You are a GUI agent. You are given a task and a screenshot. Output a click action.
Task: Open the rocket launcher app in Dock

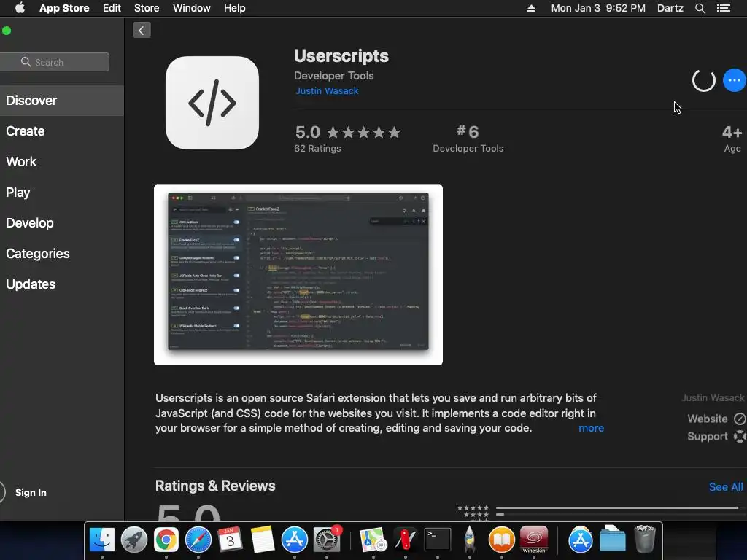[x=470, y=540]
